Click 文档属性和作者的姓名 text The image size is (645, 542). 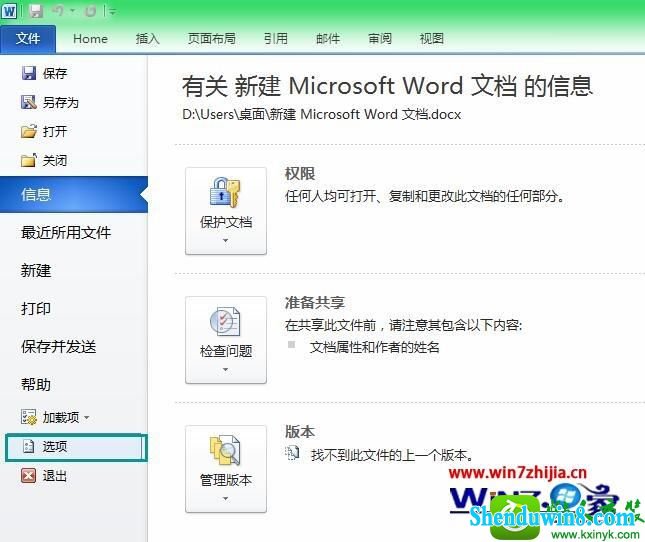pos(375,347)
